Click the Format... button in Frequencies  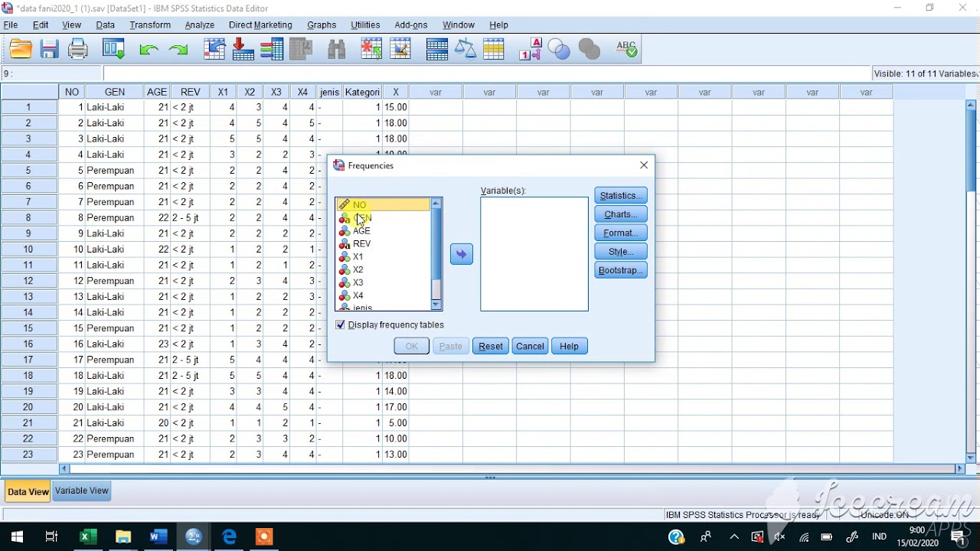[621, 233]
